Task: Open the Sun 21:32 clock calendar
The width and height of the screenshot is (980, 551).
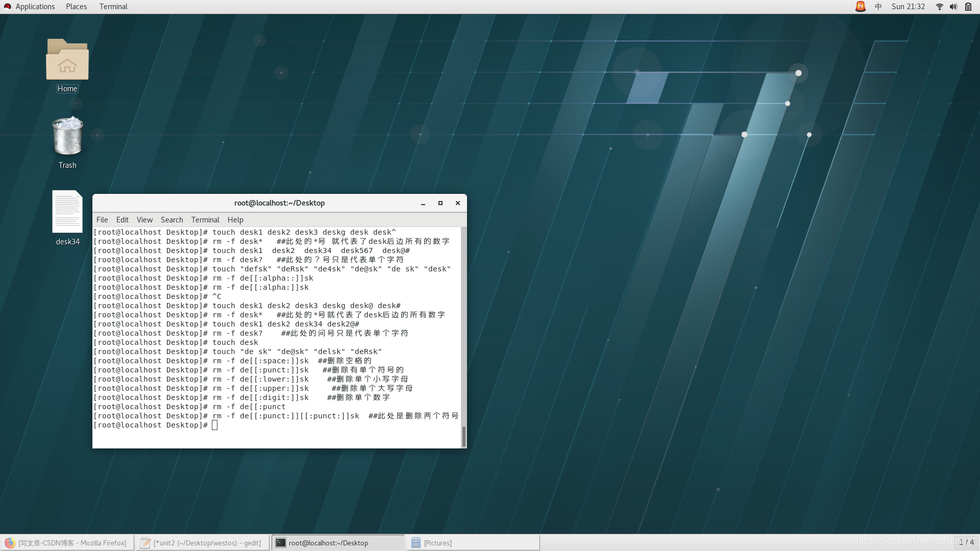Action: click(908, 7)
